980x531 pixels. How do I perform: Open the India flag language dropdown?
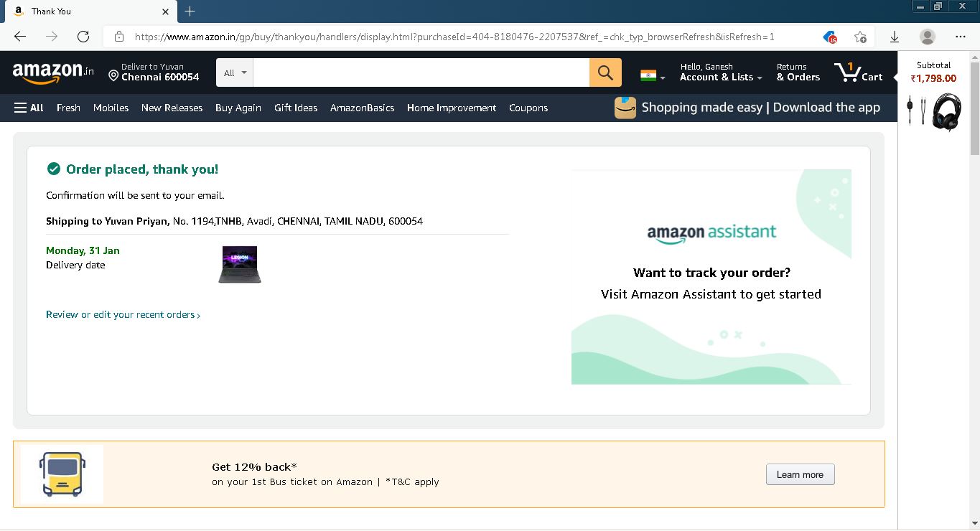point(653,75)
